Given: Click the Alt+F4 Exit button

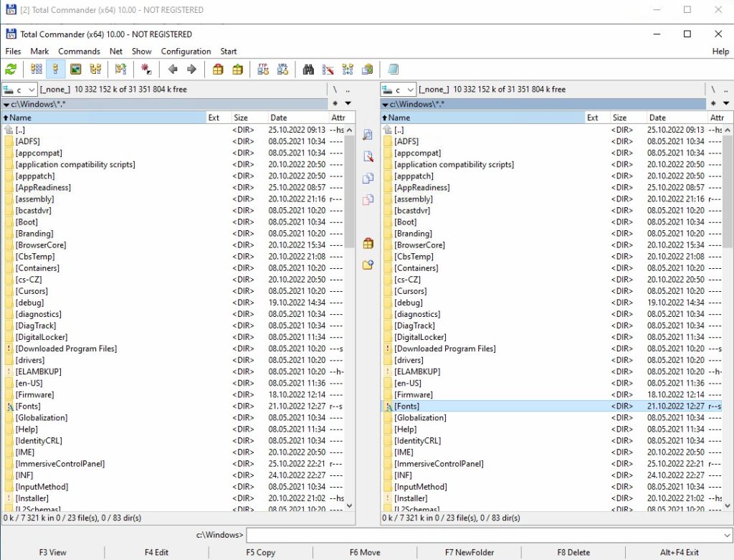Looking at the screenshot, I should coord(680,552).
